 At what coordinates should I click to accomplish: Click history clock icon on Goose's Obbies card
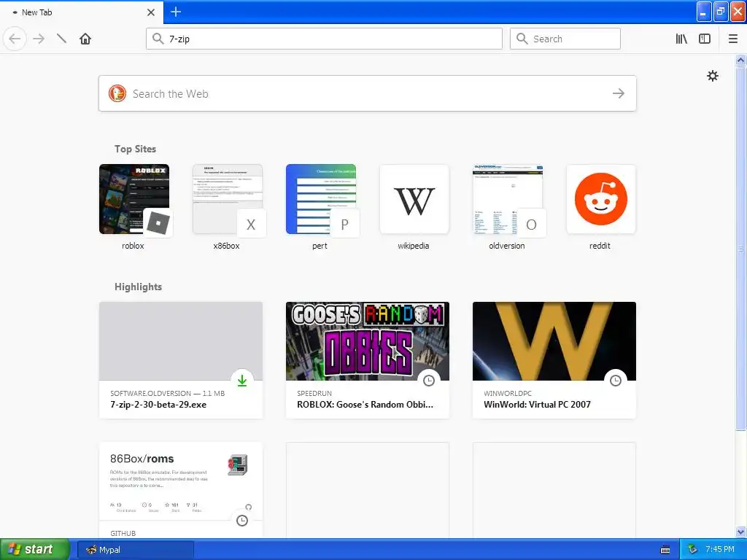click(x=429, y=381)
